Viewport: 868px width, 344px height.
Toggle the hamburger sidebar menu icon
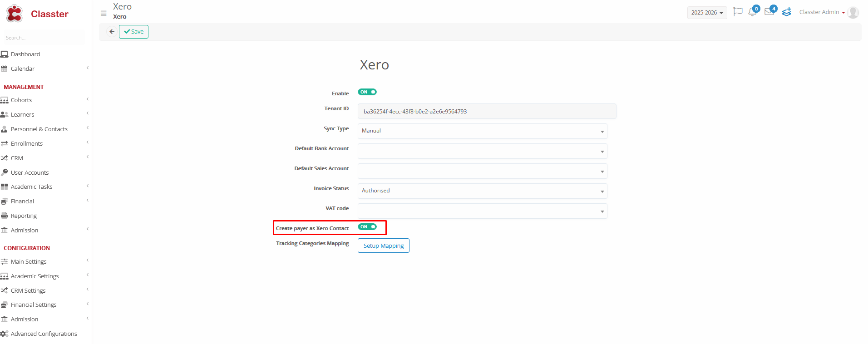click(104, 13)
